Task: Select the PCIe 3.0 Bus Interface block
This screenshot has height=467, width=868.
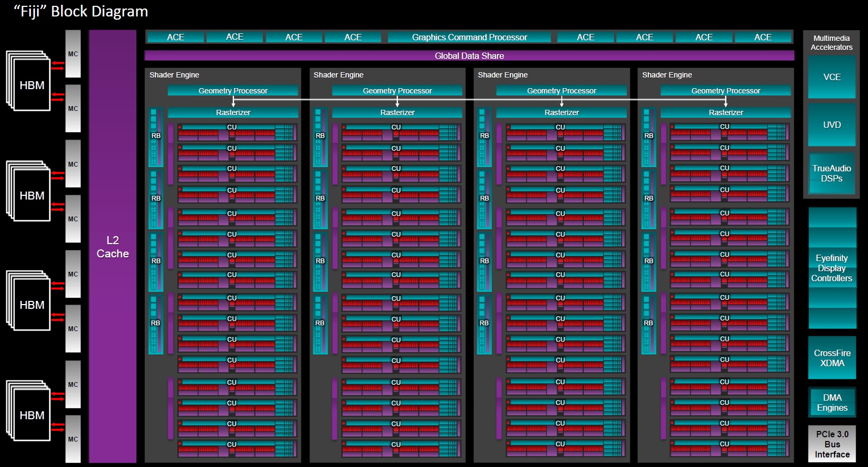Action: click(x=832, y=444)
